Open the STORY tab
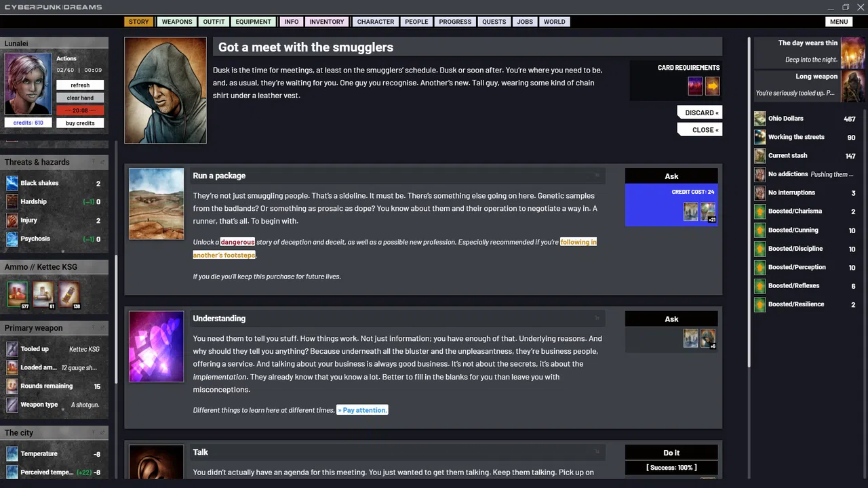This screenshot has height=488, width=868. pyautogui.click(x=138, y=22)
